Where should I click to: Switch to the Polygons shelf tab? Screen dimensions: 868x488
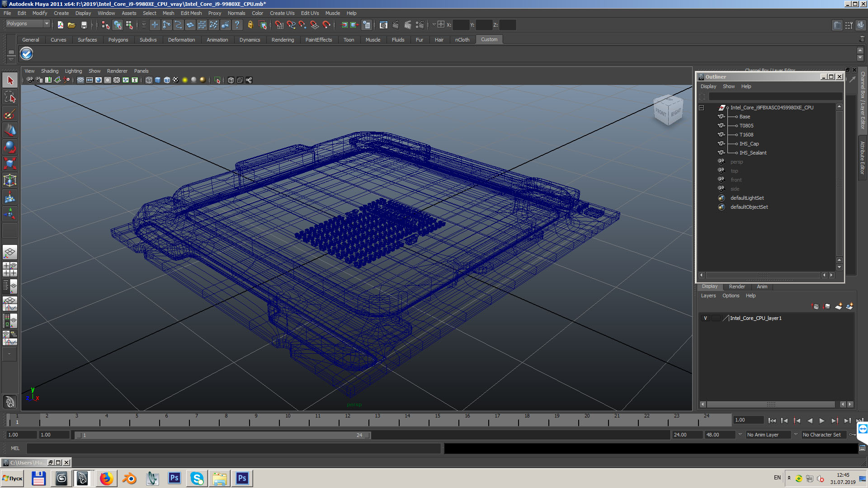pos(118,40)
